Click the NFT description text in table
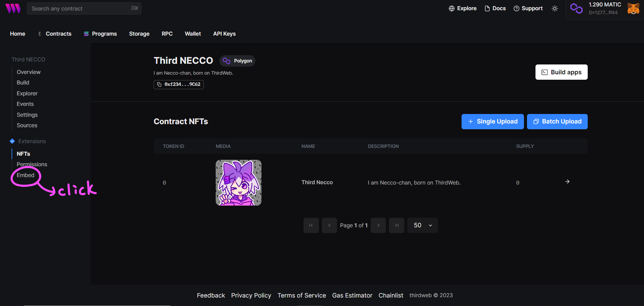Viewport: 644px width, 306px height. click(414, 183)
